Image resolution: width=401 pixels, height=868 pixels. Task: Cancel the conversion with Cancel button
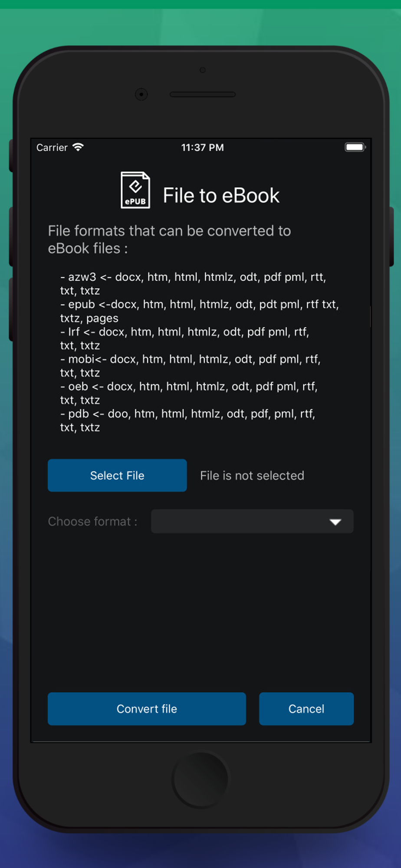point(306,709)
